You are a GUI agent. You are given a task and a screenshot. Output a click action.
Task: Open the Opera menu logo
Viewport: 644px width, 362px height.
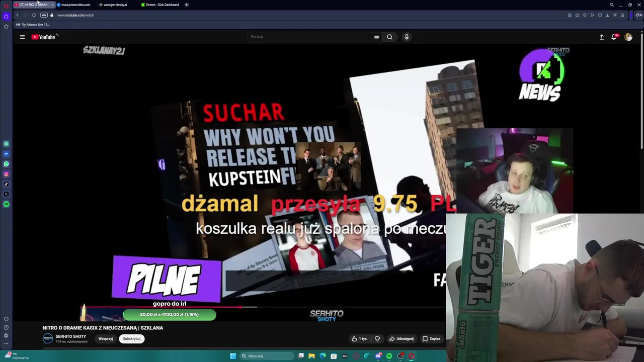[x=6, y=6]
